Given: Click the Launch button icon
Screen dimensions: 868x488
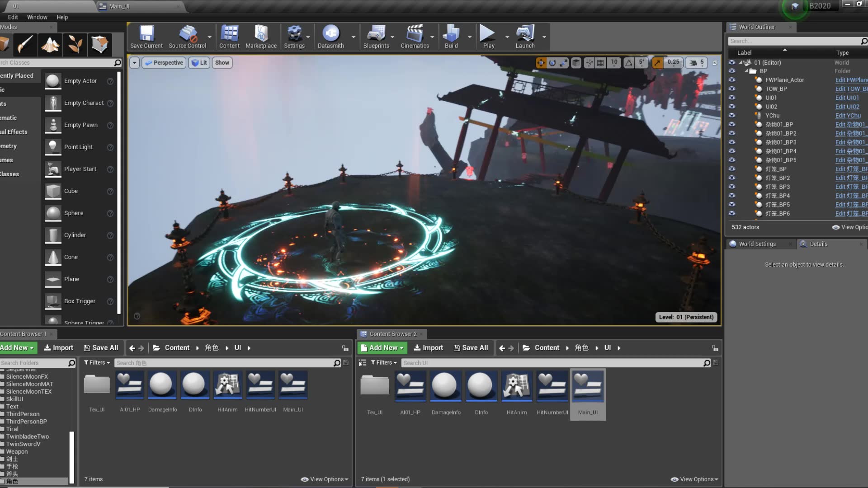Looking at the screenshot, I should coord(524,33).
